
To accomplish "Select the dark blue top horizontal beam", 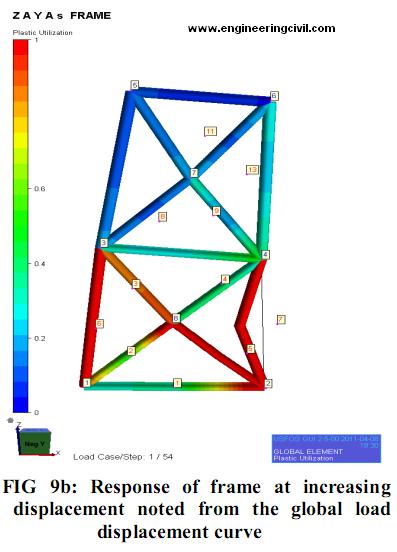I will pos(201,96).
